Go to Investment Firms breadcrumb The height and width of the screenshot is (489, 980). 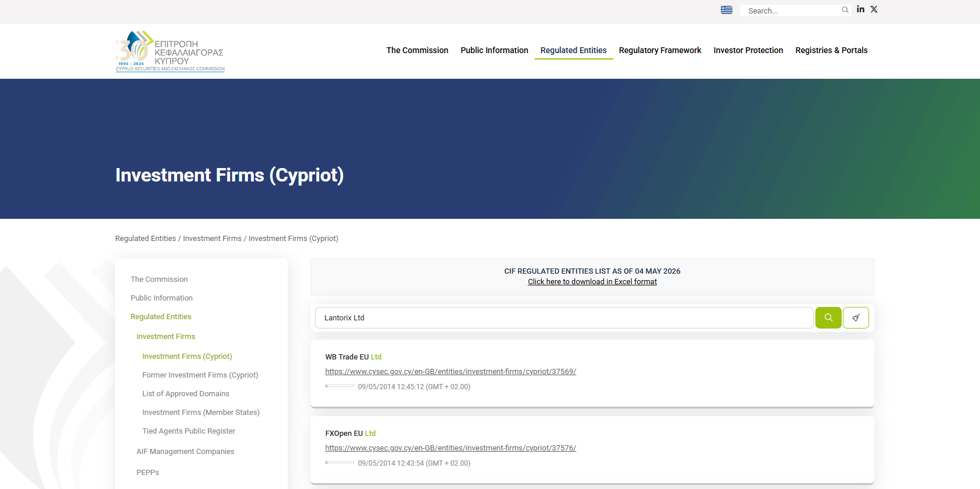212,239
